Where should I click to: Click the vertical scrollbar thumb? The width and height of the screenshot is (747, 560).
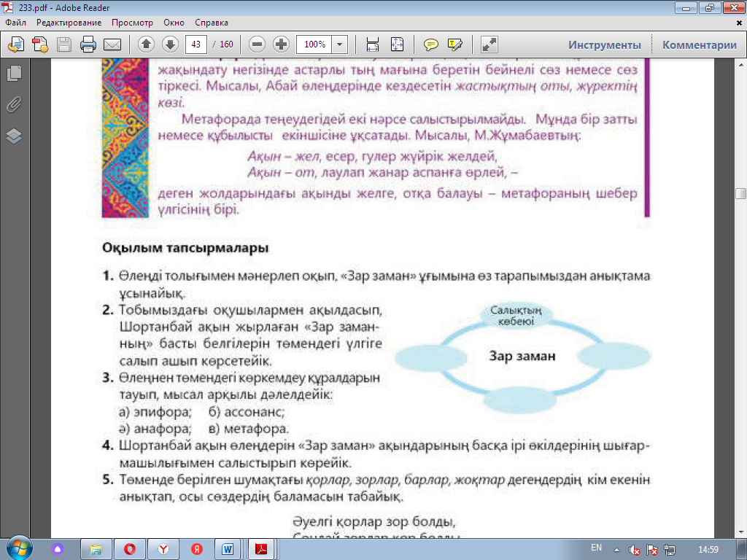740,193
